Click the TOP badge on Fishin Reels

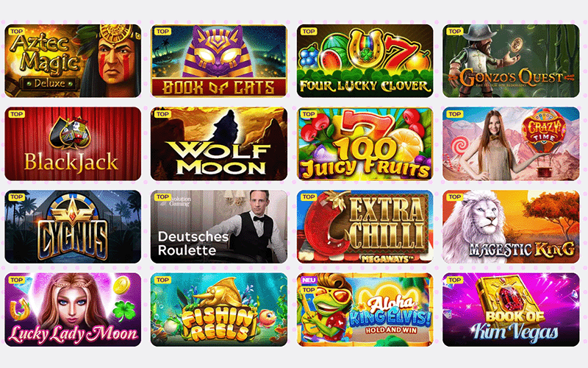162,280
